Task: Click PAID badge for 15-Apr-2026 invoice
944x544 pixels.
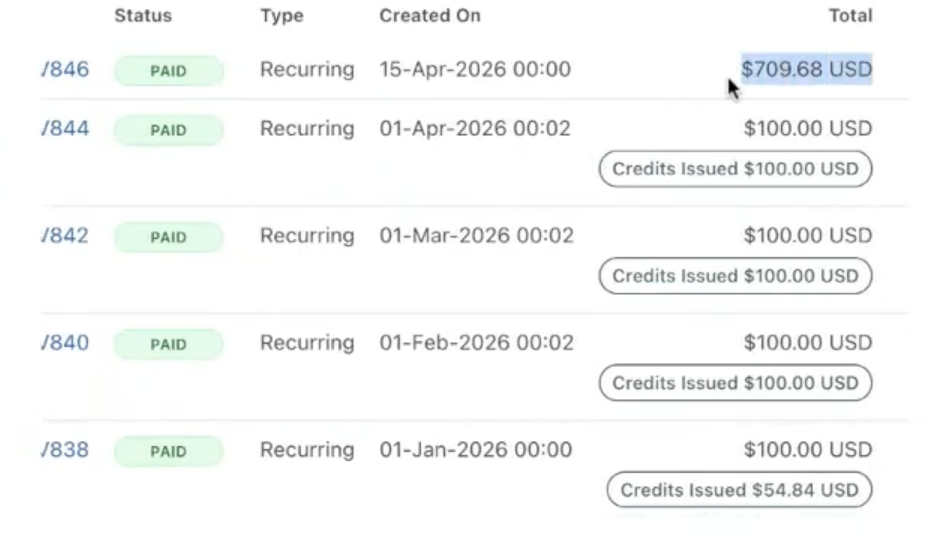Action: click(169, 71)
